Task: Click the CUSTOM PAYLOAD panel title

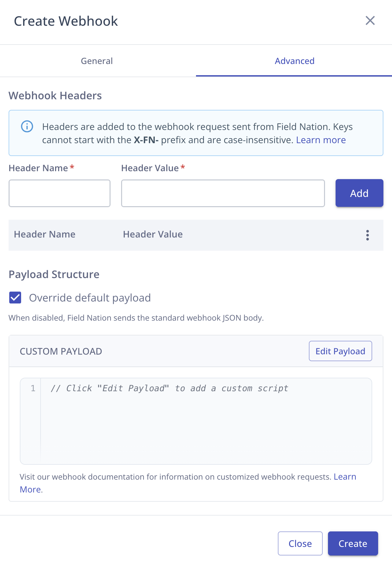Action: point(61,351)
